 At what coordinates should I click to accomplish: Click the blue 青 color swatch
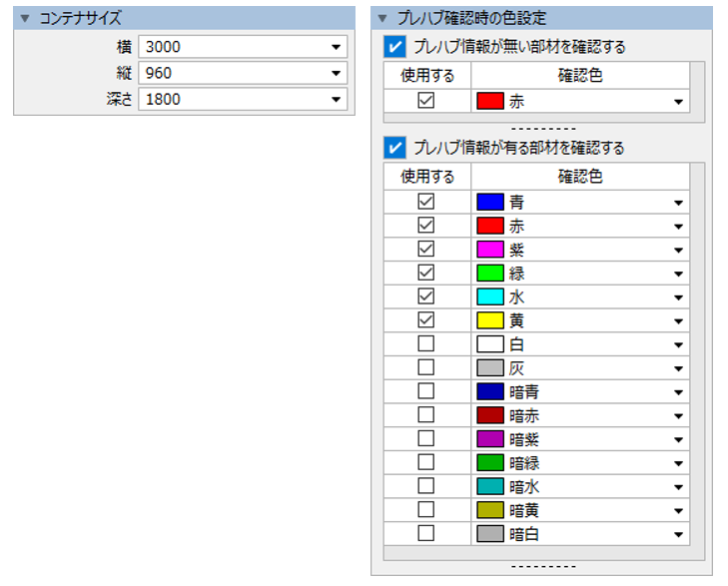(x=489, y=202)
